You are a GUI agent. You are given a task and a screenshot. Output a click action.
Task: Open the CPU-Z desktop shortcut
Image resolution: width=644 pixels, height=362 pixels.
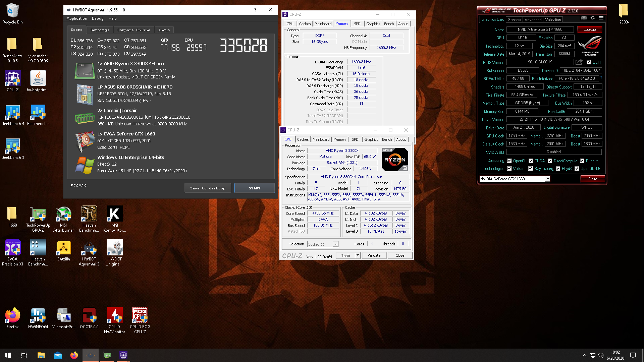(x=12, y=81)
